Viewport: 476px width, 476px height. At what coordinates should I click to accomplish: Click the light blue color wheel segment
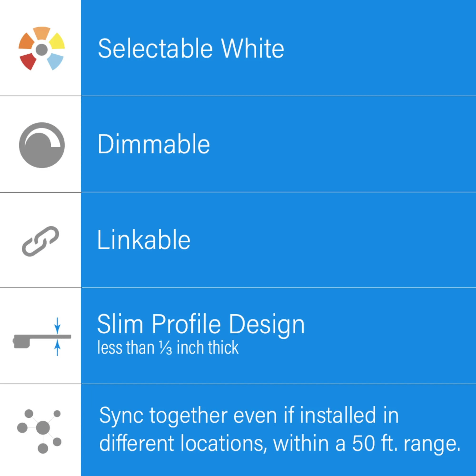pyautogui.click(x=55, y=62)
